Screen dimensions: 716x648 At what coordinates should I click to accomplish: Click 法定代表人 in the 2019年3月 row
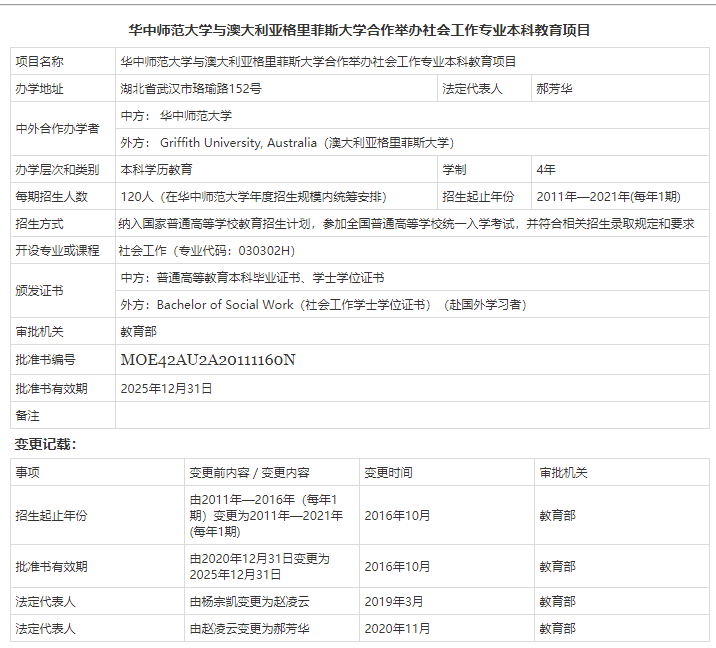45,601
